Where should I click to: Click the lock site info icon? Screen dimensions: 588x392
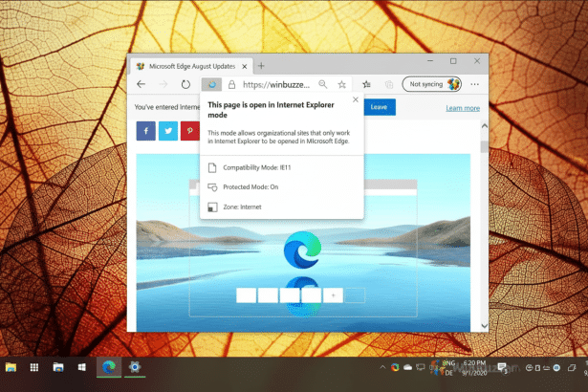[x=231, y=84]
